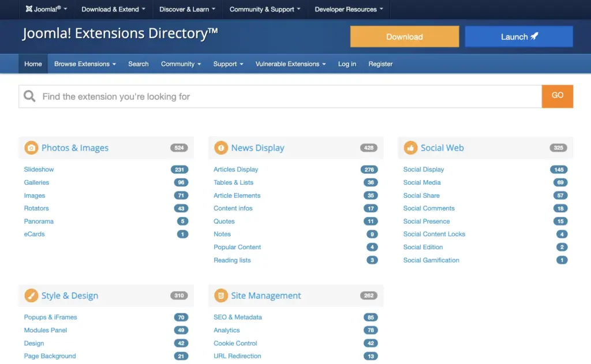Click the Photos & Images camera icon
591x364 pixels.
point(31,148)
